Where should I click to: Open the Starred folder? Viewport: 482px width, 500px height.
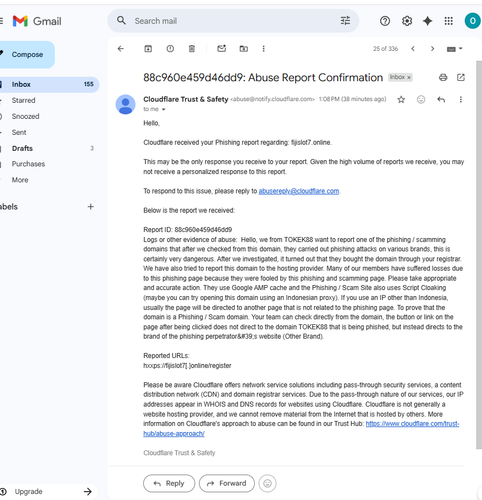[x=23, y=100]
